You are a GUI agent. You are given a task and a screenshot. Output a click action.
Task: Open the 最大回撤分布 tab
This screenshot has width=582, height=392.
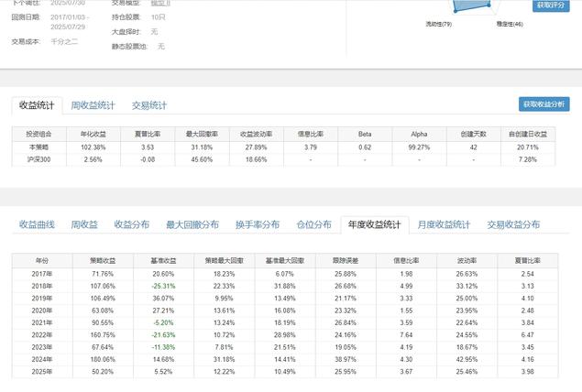pos(192,224)
